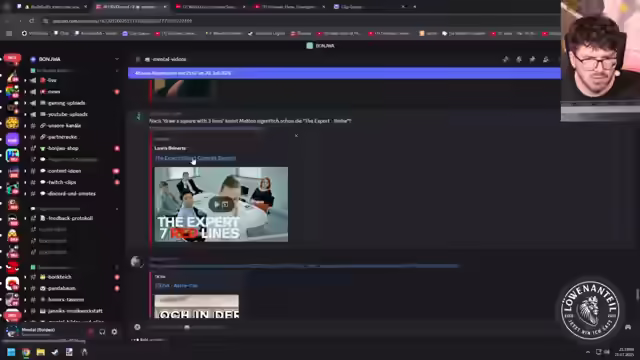Open threads icon in channel header
This screenshot has height=360, width=640.
click(x=505, y=60)
